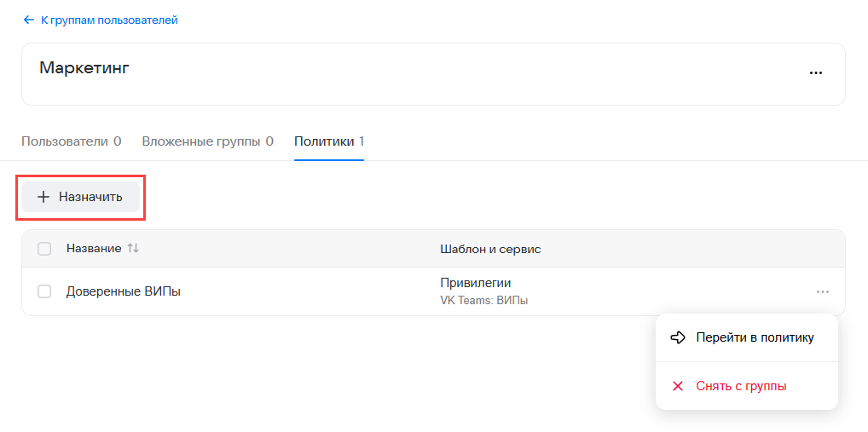Open the Доверенные ВИПы policy name

click(124, 291)
